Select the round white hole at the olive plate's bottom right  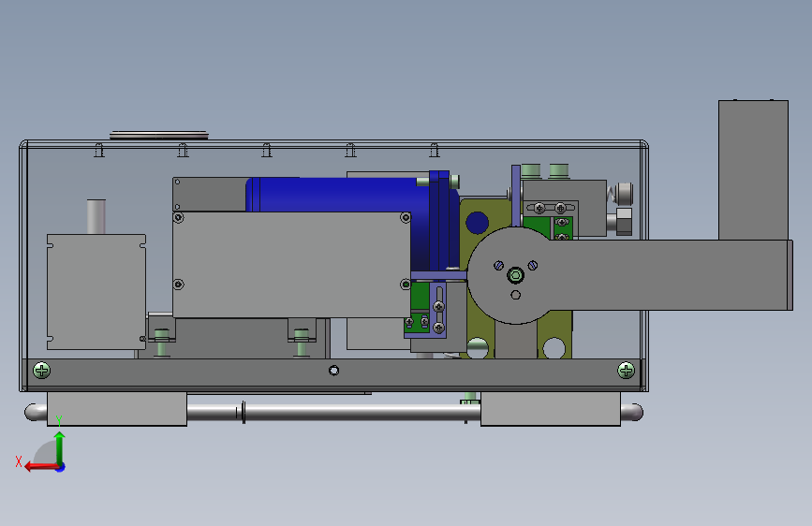click(x=554, y=348)
